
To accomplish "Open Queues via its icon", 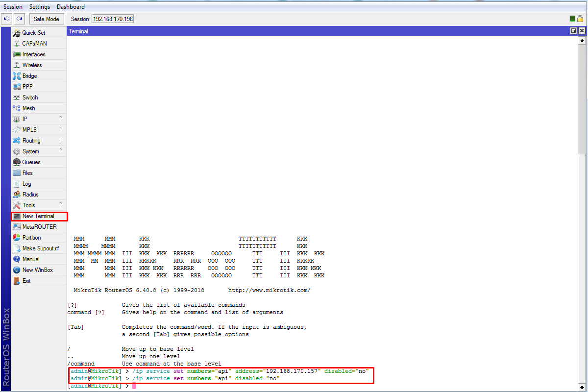I will (x=17, y=162).
